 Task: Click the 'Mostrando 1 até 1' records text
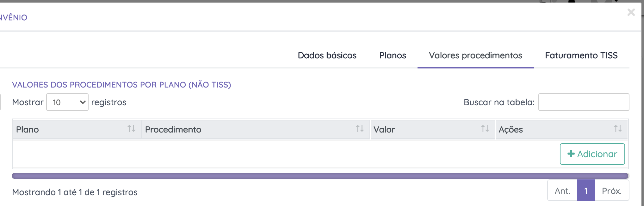[75, 192]
